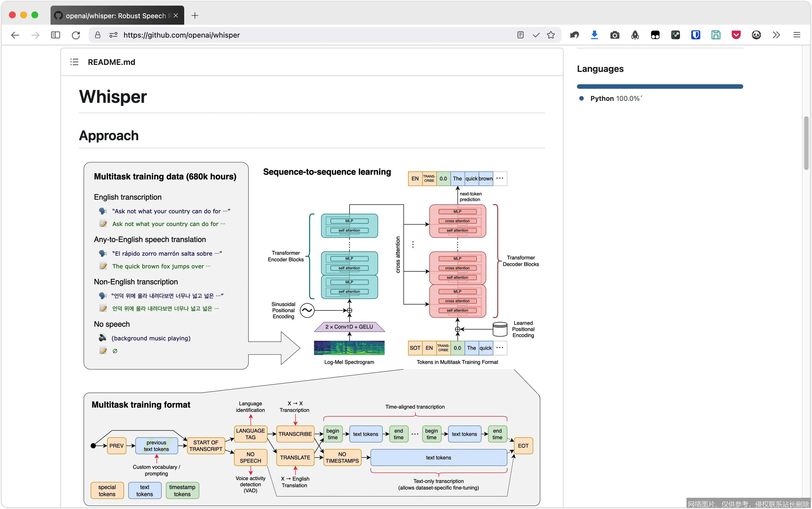Toggle reader view for this page
The width and height of the screenshot is (812, 509).
(520, 35)
